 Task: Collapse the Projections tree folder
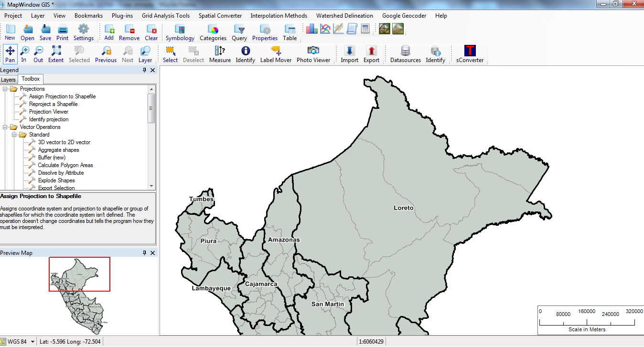4,88
